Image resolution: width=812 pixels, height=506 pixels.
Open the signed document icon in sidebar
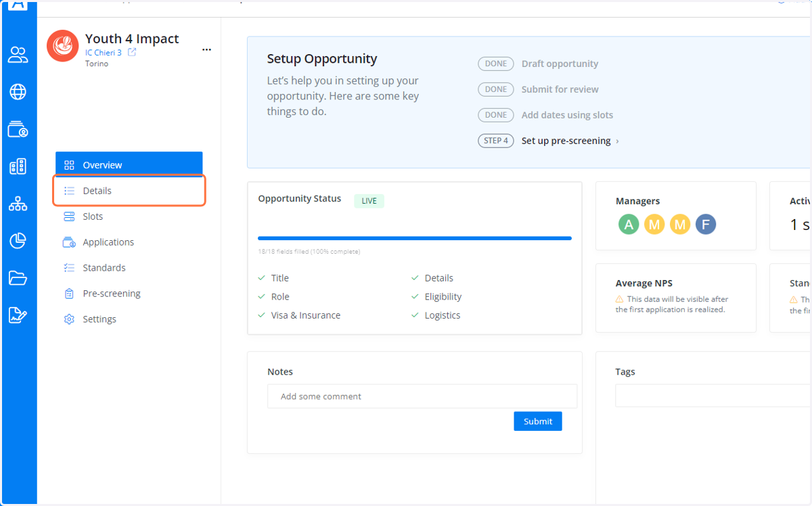pos(18,315)
